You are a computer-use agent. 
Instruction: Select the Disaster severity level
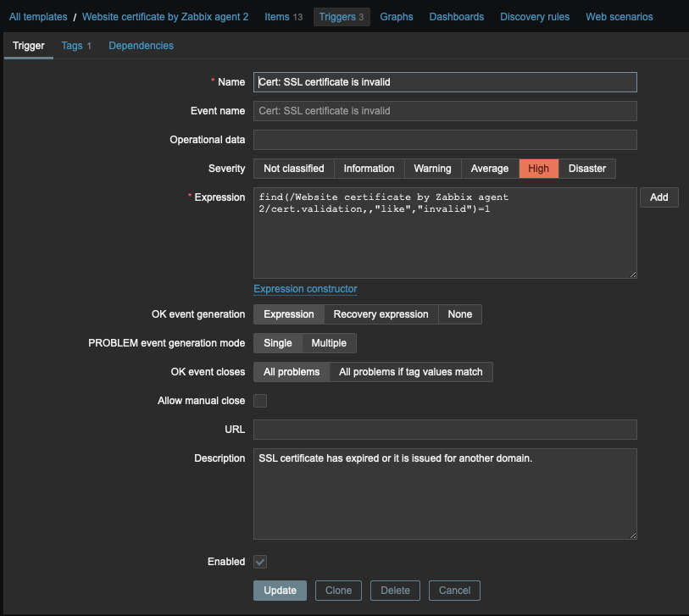[x=587, y=169]
